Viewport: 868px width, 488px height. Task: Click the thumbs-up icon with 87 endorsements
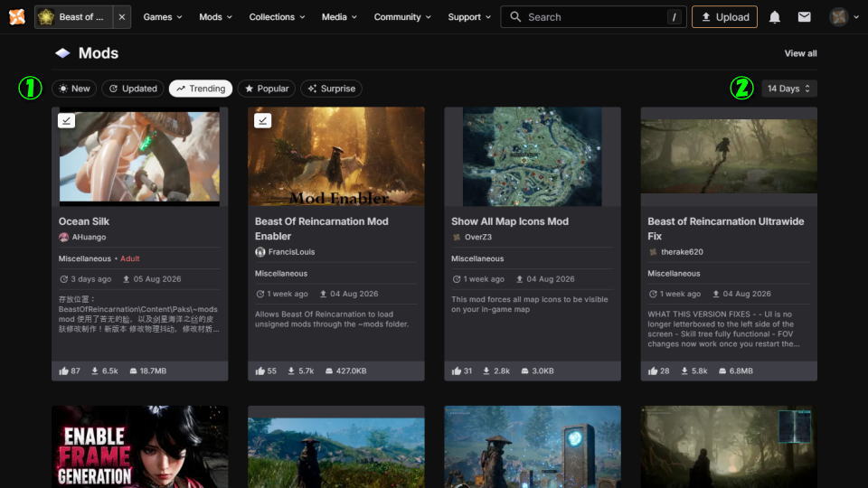(63, 371)
